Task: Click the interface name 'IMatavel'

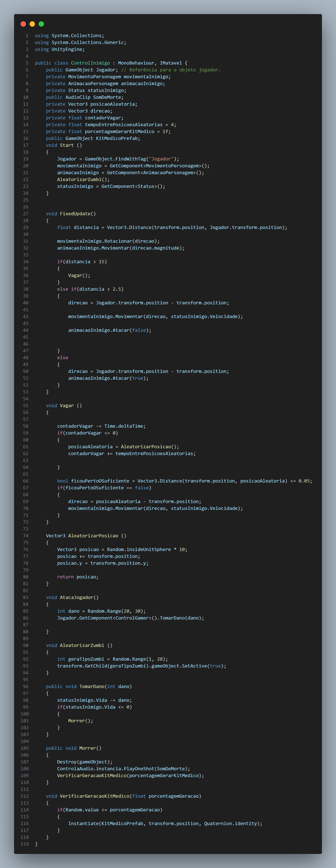Action: (171, 63)
